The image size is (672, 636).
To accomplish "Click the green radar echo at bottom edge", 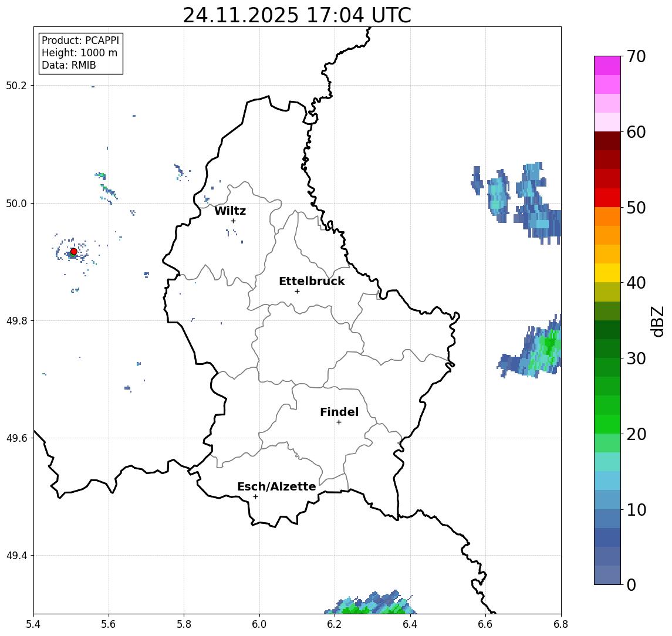I will (x=369, y=603).
